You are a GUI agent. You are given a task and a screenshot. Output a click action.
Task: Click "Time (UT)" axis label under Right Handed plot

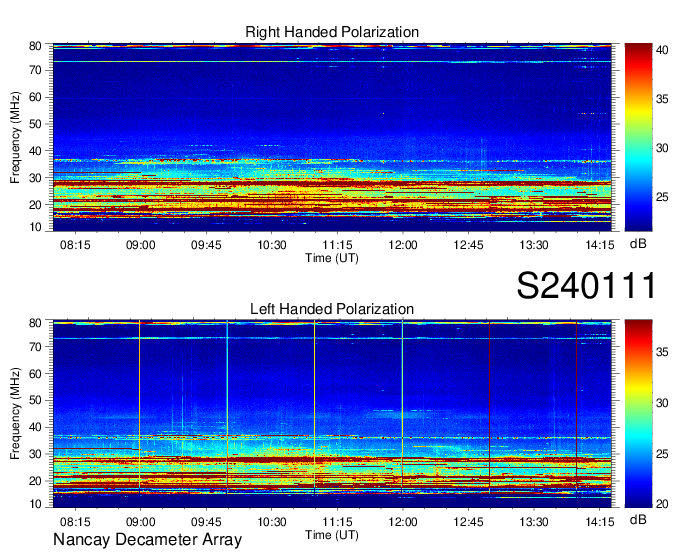(x=332, y=258)
